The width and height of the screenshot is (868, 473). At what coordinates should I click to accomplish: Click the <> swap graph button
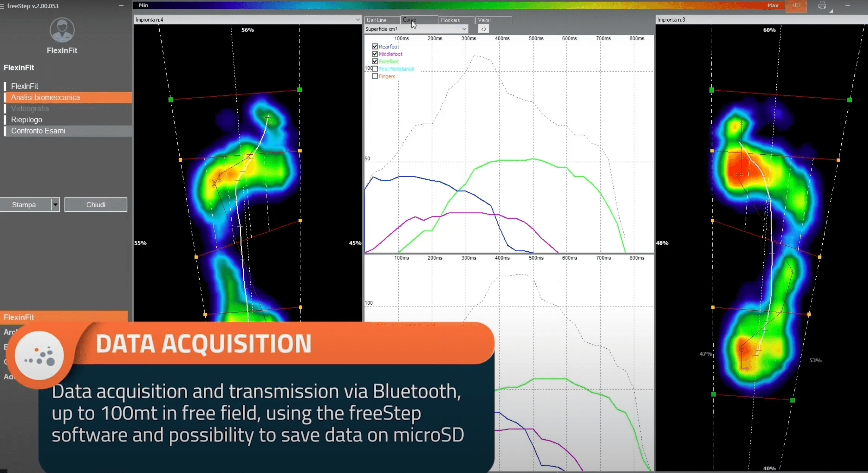(x=483, y=29)
